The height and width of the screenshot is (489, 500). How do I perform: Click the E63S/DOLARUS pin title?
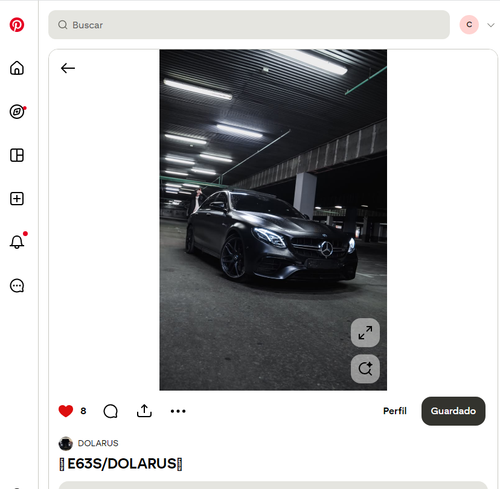pos(121,464)
